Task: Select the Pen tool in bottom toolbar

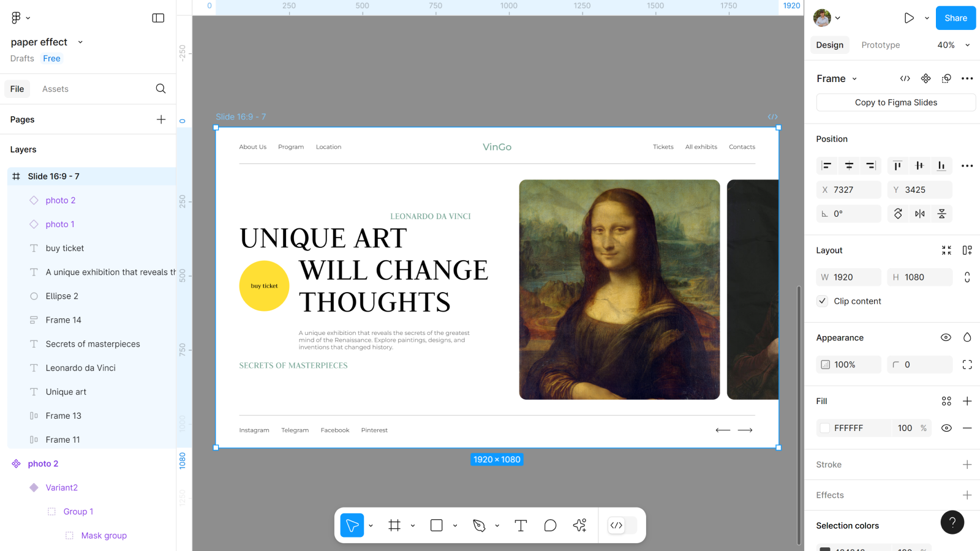Action: [x=479, y=525]
